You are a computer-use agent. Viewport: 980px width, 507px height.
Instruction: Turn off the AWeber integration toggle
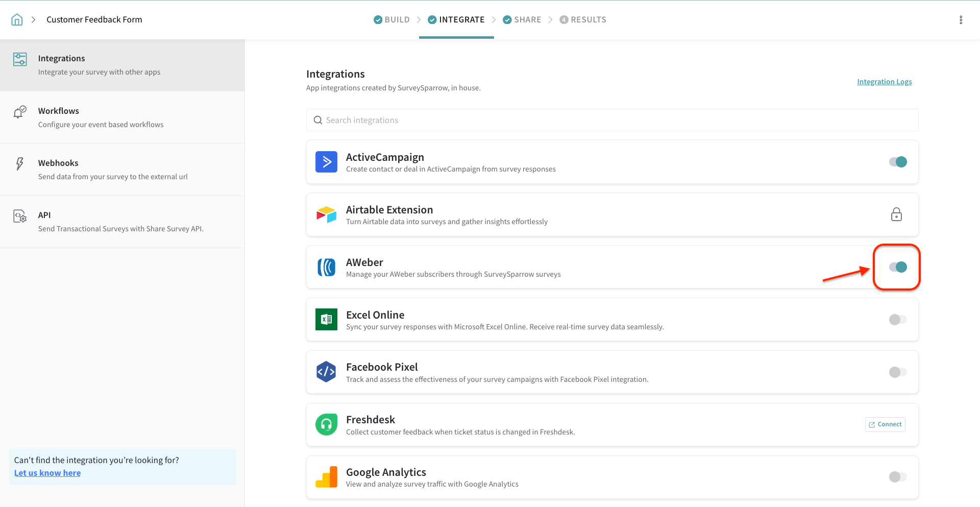pos(898,267)
